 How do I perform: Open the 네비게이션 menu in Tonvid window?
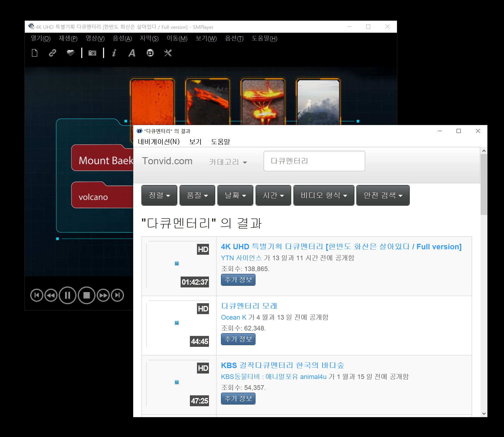point(159,141)
